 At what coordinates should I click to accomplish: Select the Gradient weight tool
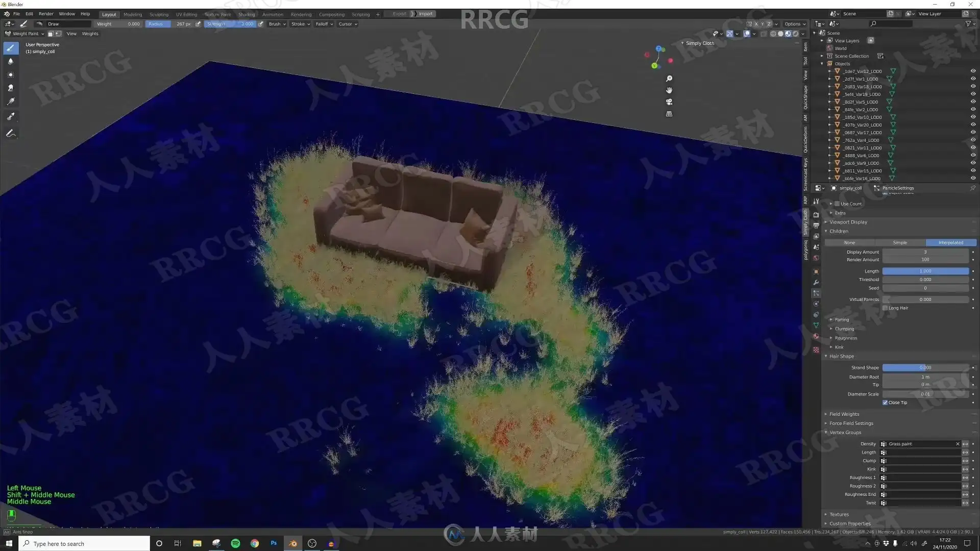point(11,102)
